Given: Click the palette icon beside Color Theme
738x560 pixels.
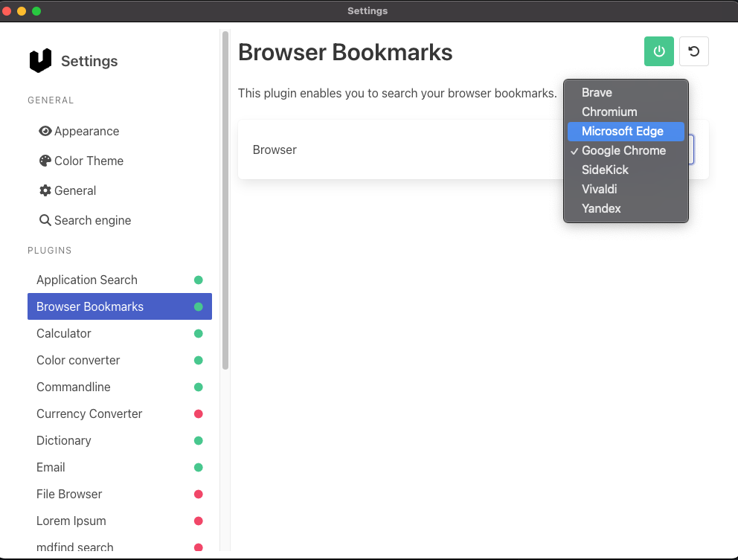Looking at the screenshot, I should click(45, 161).
